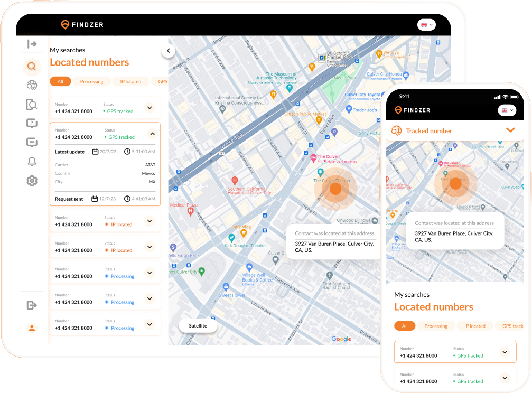Click the clock icon beside 4:41:03 AM
This screenshot has height=393, width=532.
127,199
